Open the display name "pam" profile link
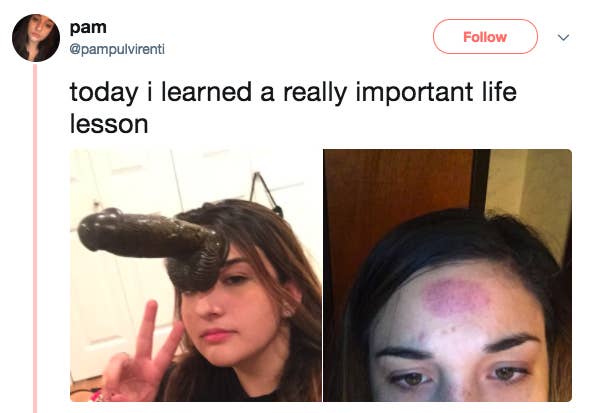The width and height of the screenshot is (600, 413). point(88,28)
